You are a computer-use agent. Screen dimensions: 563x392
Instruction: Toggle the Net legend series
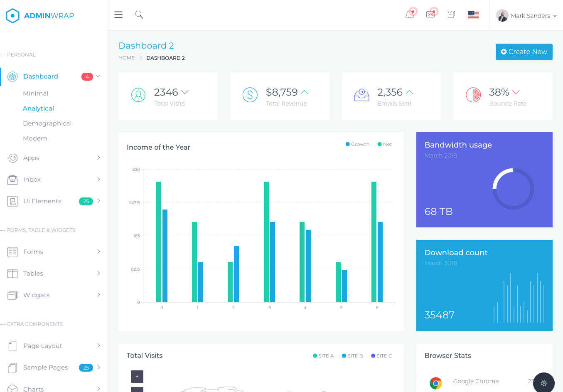pyautogui.click(x=384, y=144)
